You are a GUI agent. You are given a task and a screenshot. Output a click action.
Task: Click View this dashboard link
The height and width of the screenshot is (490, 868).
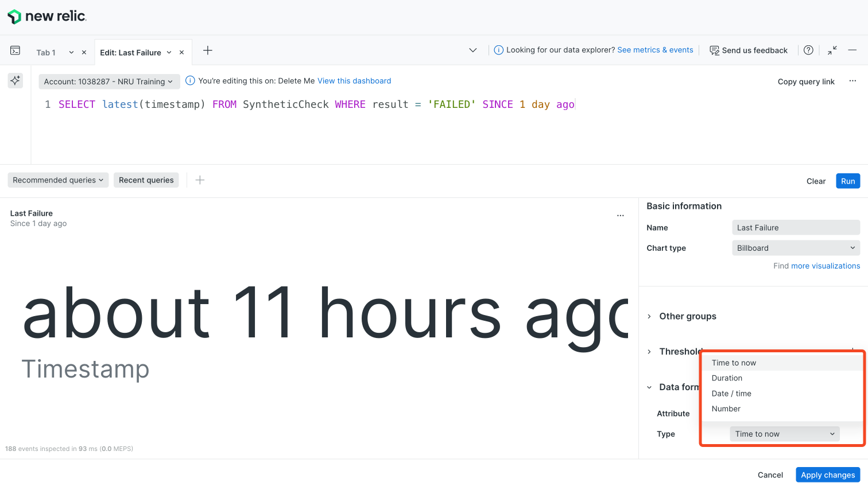coord(354,81)
